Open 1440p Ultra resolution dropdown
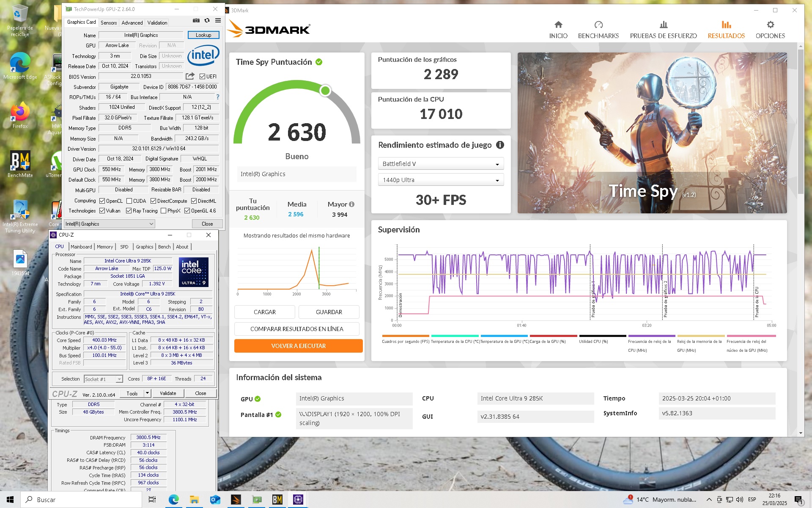 pyautogui.click(x=441, y=180)
